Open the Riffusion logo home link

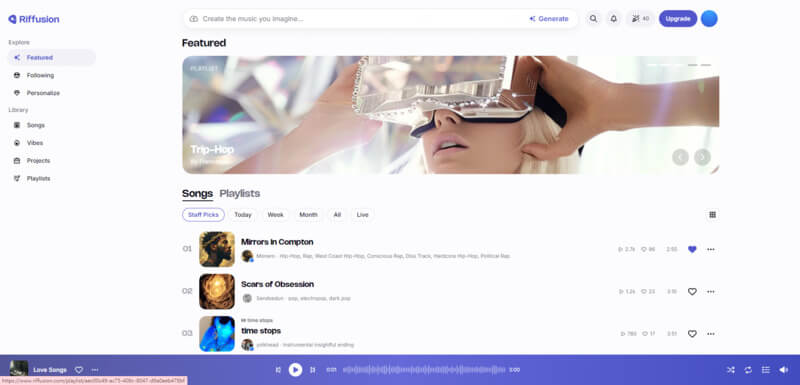[x=34, y=19]
